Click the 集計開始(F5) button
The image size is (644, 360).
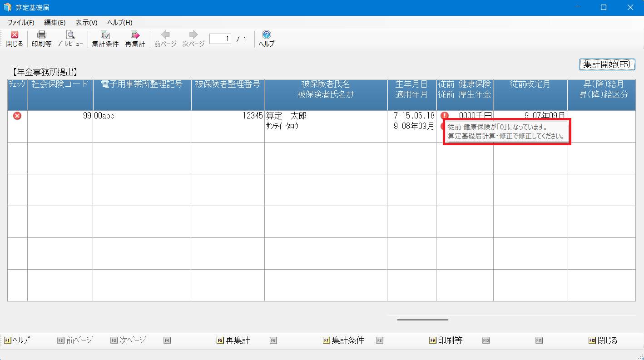607,64
